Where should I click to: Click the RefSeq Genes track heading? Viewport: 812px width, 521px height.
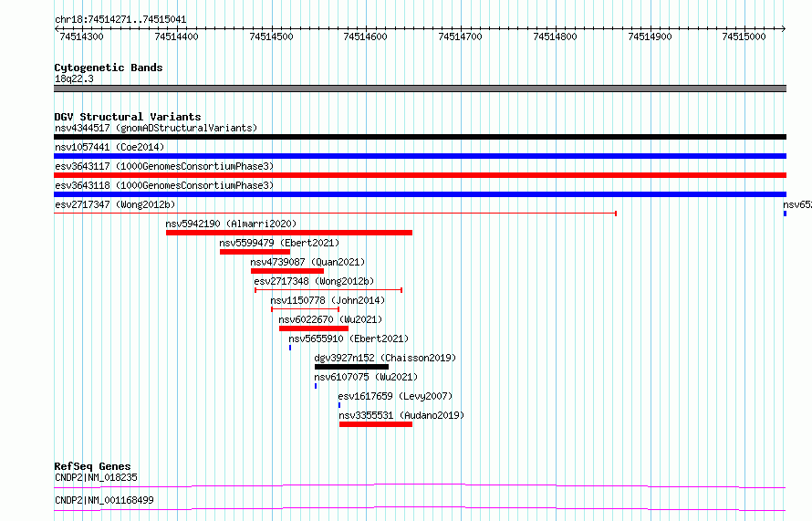[92, 466]
